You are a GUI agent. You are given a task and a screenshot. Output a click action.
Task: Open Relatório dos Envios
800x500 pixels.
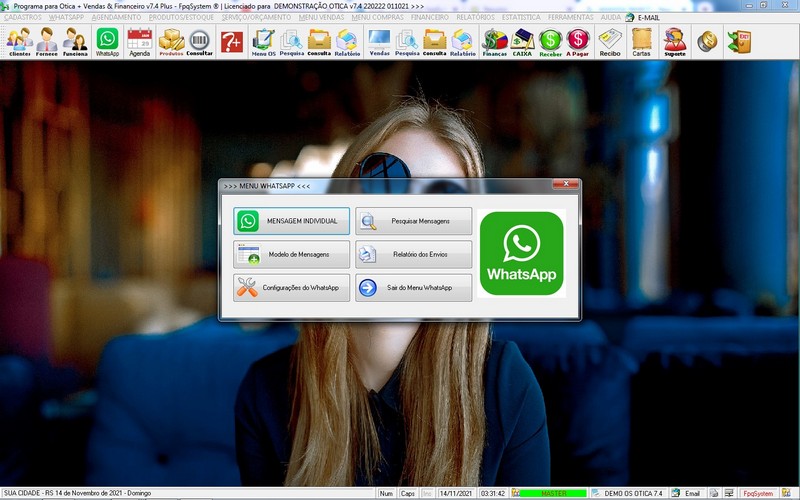[x=413, y=254]
